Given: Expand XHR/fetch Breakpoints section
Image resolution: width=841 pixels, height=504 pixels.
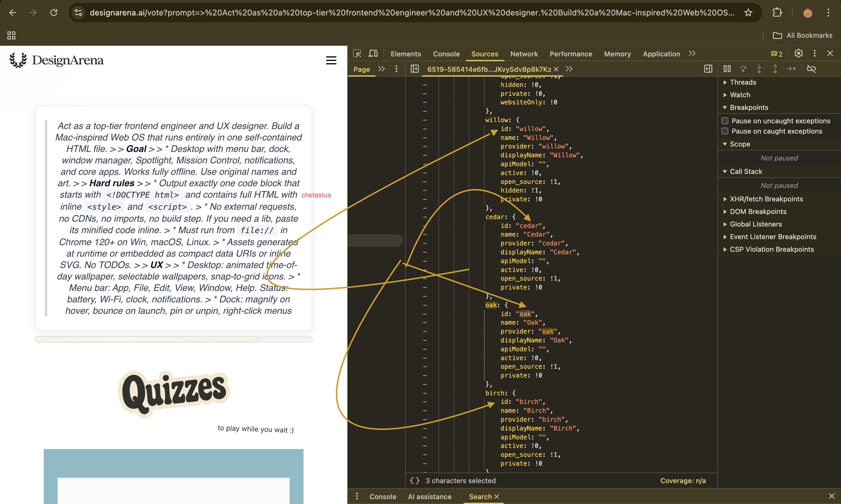Looking at the screenshot, I should (766, 199).
